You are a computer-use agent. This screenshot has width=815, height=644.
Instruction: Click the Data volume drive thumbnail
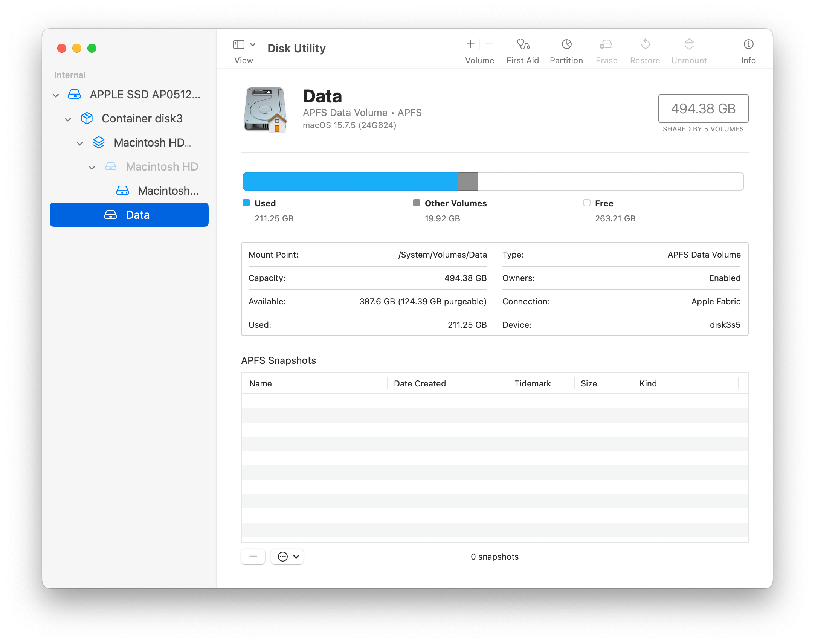click(x=266, y=110)
